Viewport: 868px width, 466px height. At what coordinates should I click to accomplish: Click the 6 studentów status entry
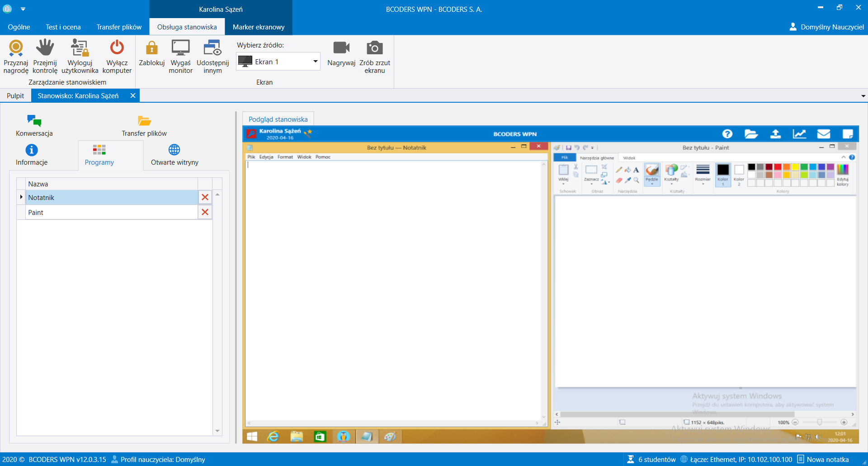click(x=651, y=459)
